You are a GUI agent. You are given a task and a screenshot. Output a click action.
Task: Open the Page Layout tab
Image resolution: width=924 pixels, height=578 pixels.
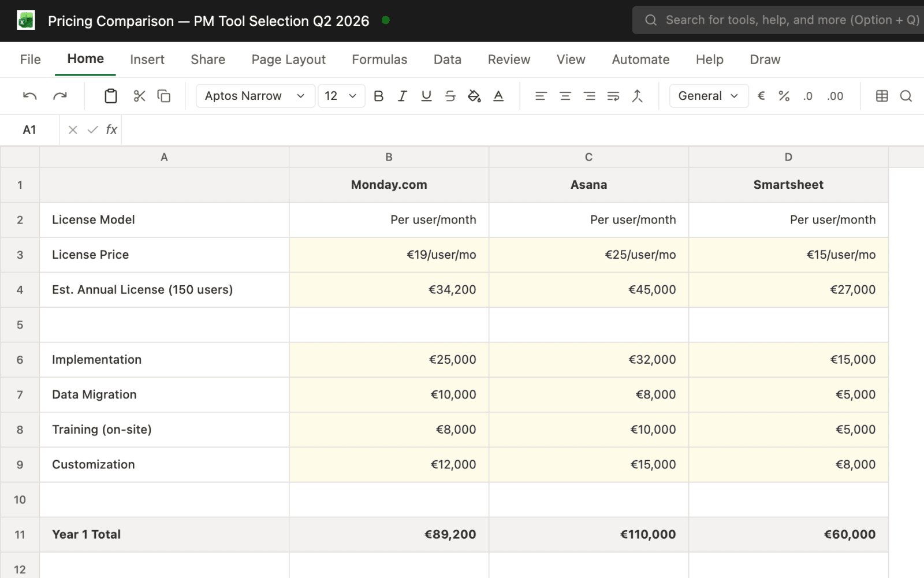click(x=288, y=59)
